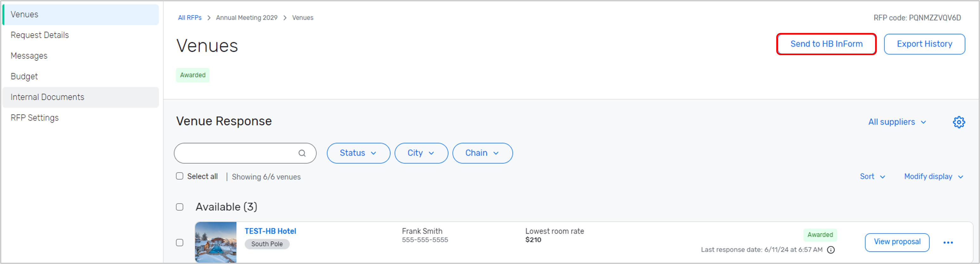Click the Send to HB InForm button

coord(826,44)
